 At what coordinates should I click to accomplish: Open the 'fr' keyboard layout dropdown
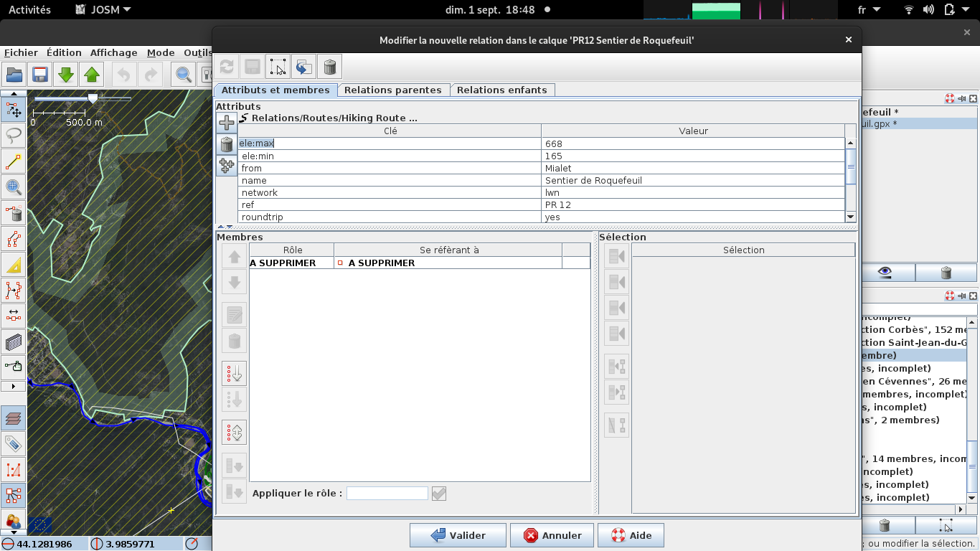coord(868,10)
